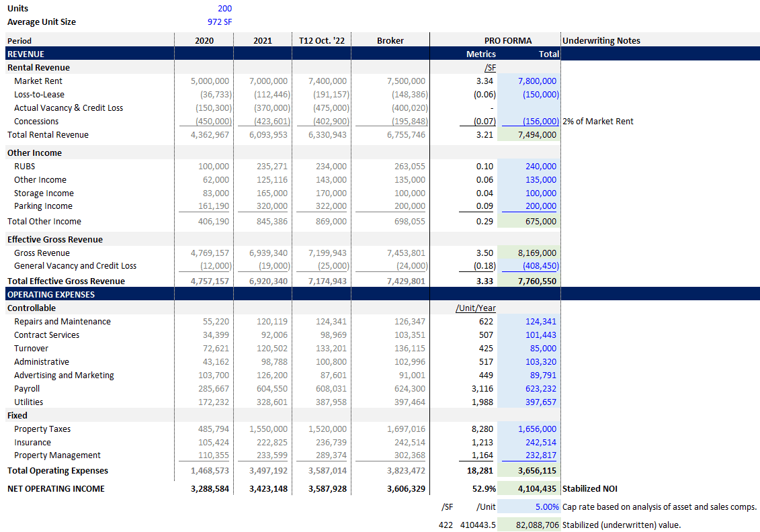760x532 pixels.
Task: Select the 2020 period column header
Action: pos(204,40)
